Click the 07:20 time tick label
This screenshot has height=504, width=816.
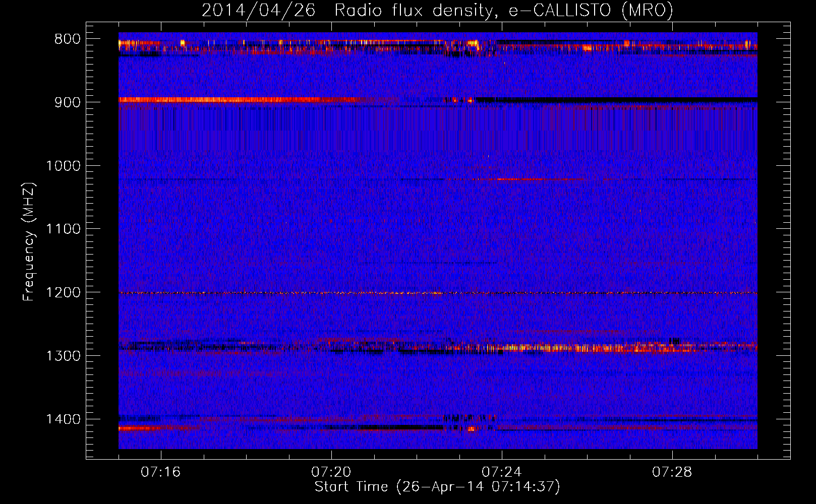coord(331,472)
